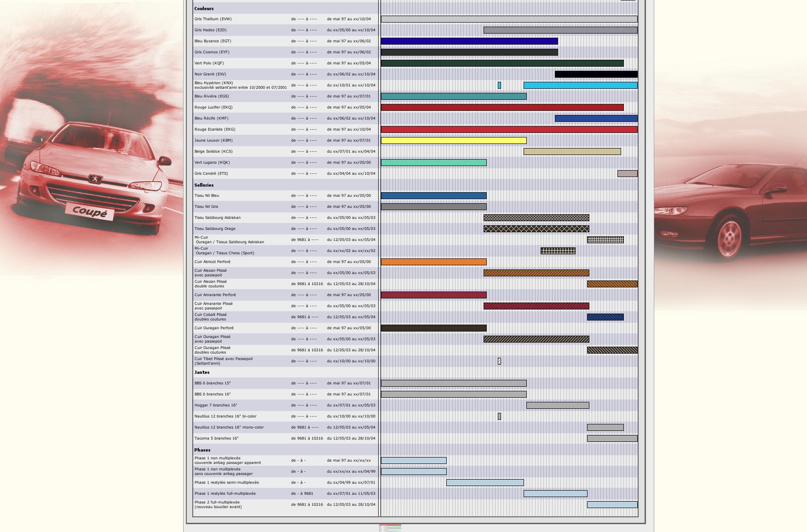Image resolution: width=807 pixels, height=532 pixels.
Task: Click the Nautilus bi-color small timeline marker
Action: [499, 417]
